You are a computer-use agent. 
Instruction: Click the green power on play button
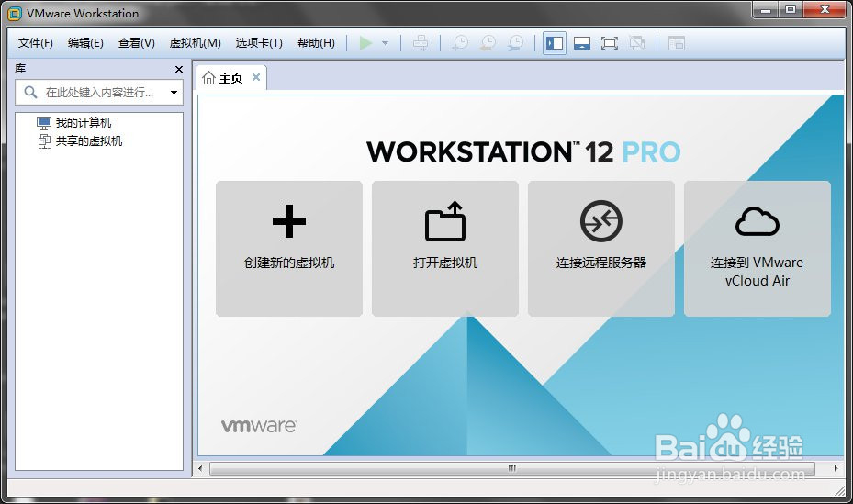click(365, 43)
